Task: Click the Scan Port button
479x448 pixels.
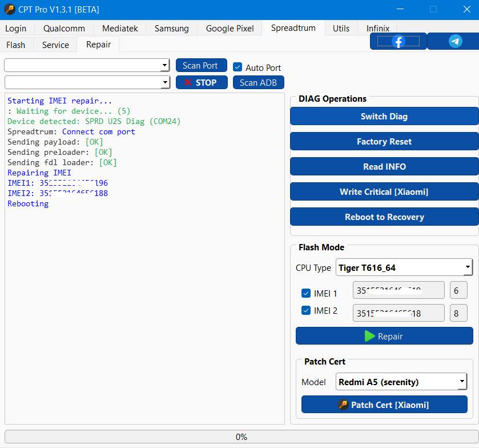Action: point(202,66)
